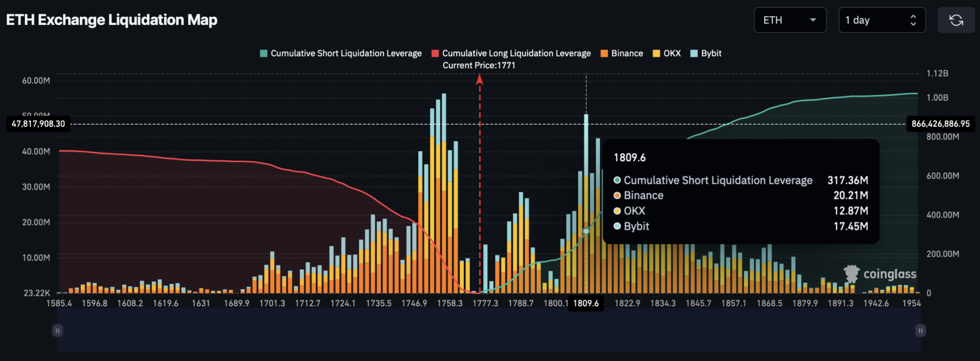Click the OKX yellow dot in tooltip

(617, 211)
